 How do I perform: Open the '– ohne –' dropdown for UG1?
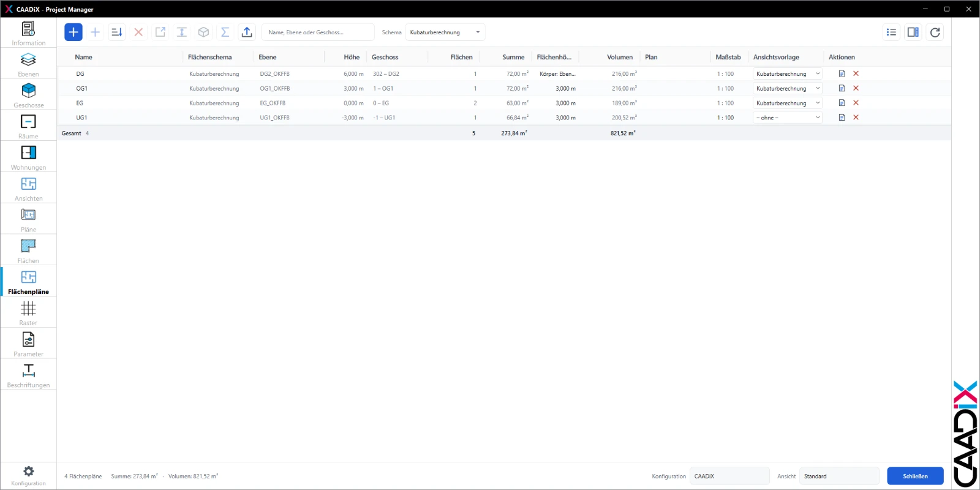tap(787, 118)
